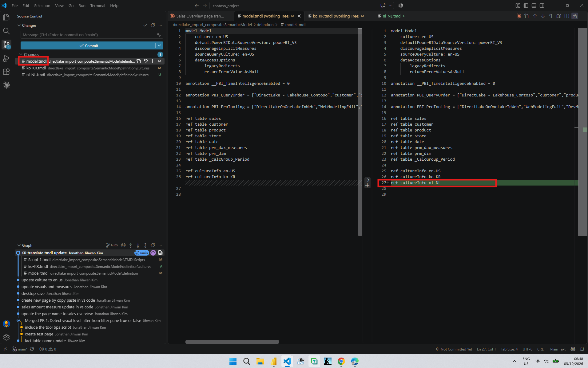Open the Commit button dropdown arrow

(x=159, y=45)
